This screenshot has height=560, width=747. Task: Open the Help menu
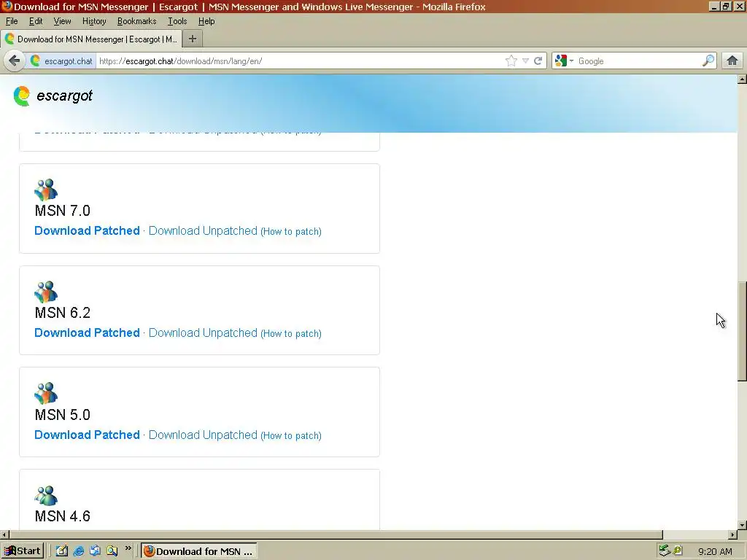click(206, 21)
